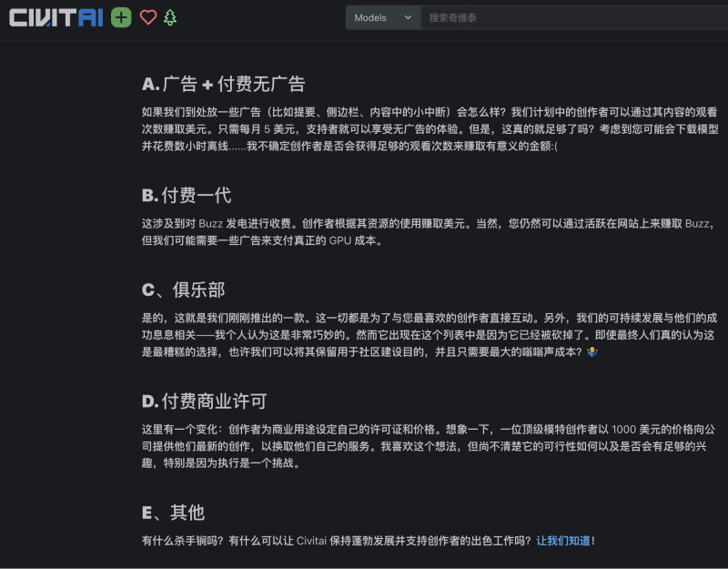
Task: Open creation menu via plus button
Action: 119,16
